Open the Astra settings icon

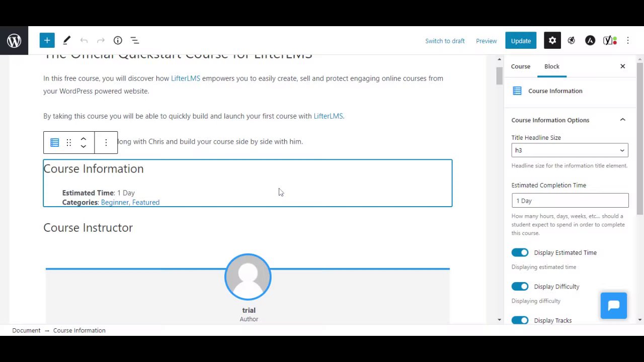coord(590,41)
